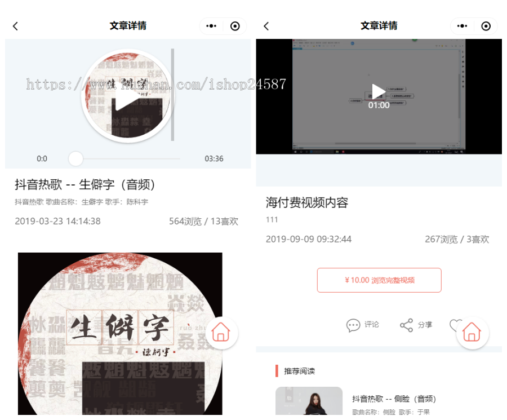The height and width of the screenshot is (420, 507).
Task: Click the 0:0 elapsed time label
Action: [x=42, y=158]
